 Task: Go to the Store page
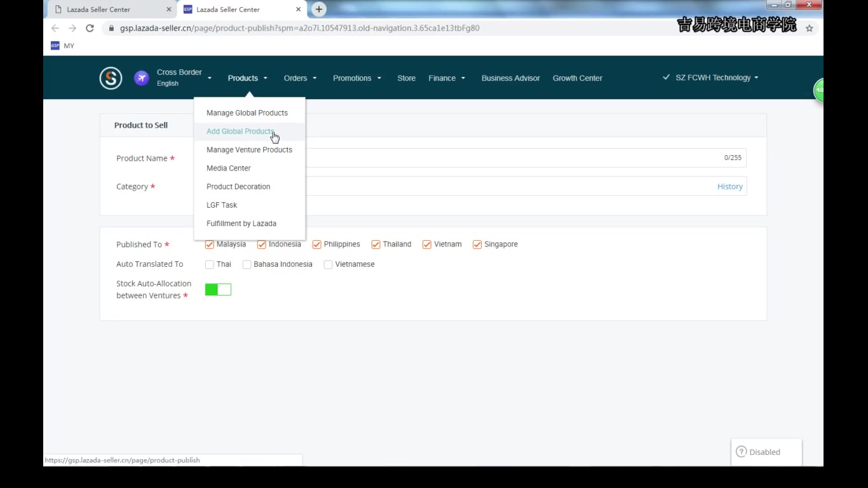pos(406,78)
